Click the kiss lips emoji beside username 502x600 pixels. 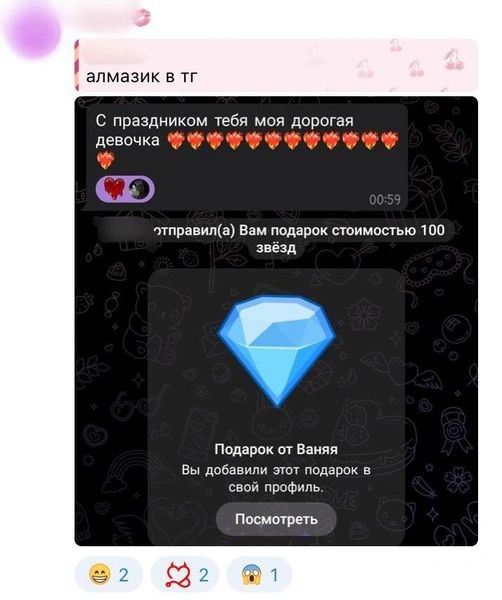click(x=142, y=17)
